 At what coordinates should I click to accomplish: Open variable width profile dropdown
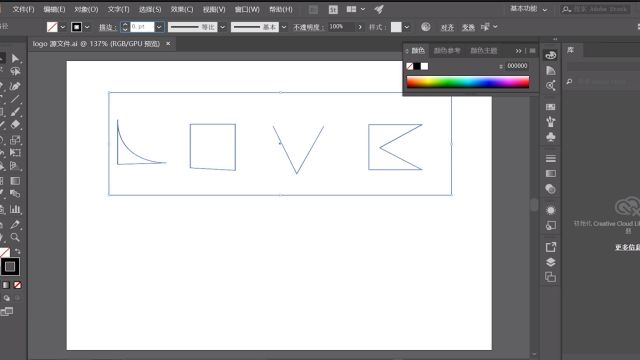click(222, 27)
